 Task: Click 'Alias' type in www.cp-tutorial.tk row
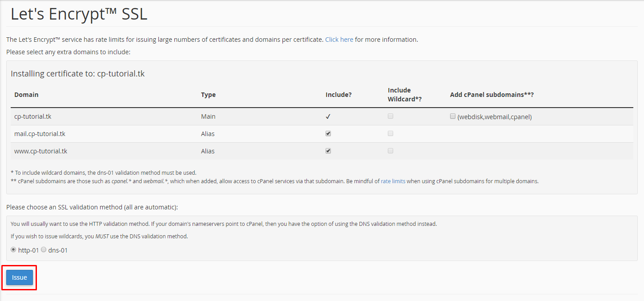(208, 151)
